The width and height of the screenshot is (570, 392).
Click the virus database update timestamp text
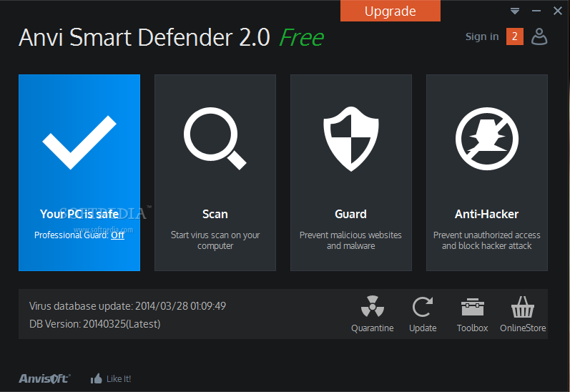coord(127,306)
